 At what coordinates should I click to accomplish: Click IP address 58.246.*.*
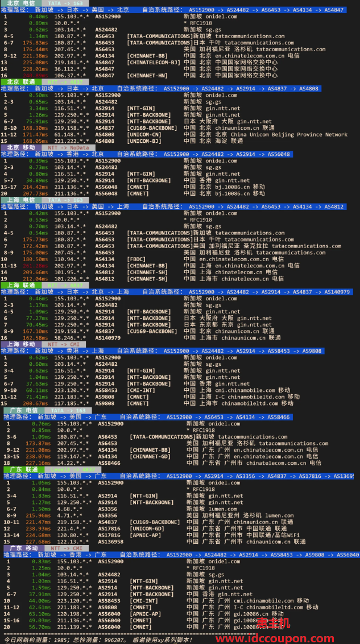pos(70,338)
